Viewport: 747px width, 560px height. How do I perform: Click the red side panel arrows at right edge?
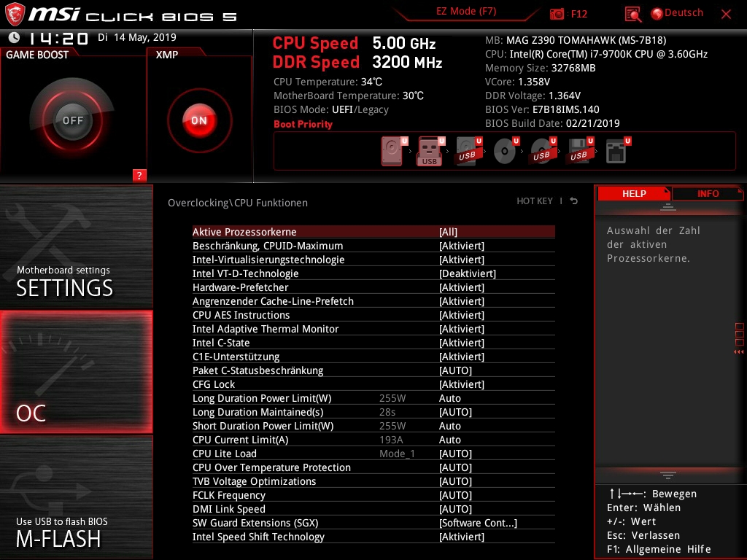(x=739, y=352)
